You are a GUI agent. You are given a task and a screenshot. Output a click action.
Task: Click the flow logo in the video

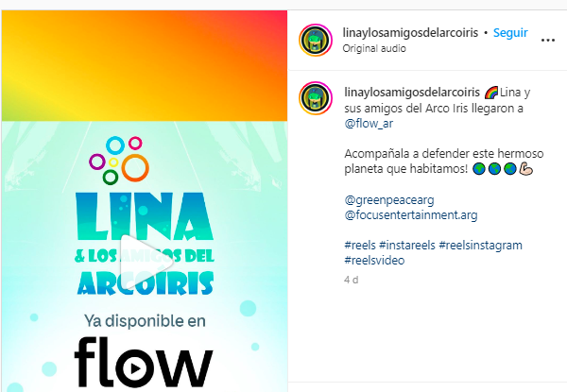[x=144, y=363]
